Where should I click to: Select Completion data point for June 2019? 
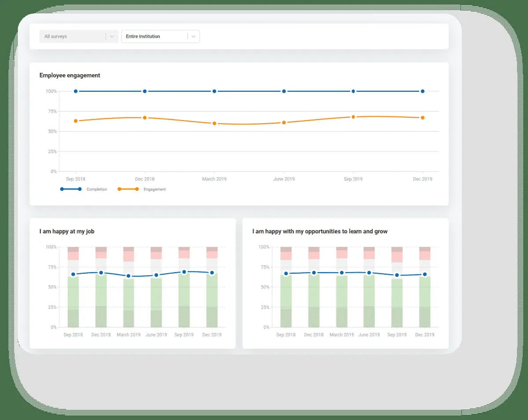coord(284,91)
